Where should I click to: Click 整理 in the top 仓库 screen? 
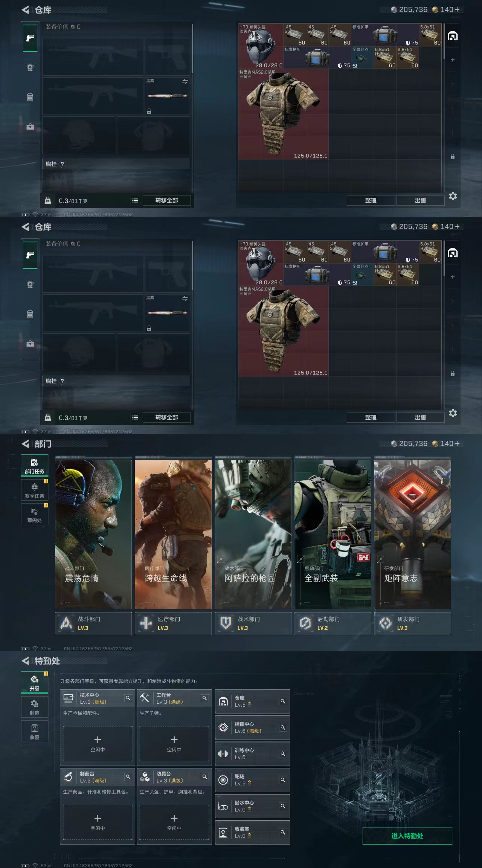coord(371,200)
